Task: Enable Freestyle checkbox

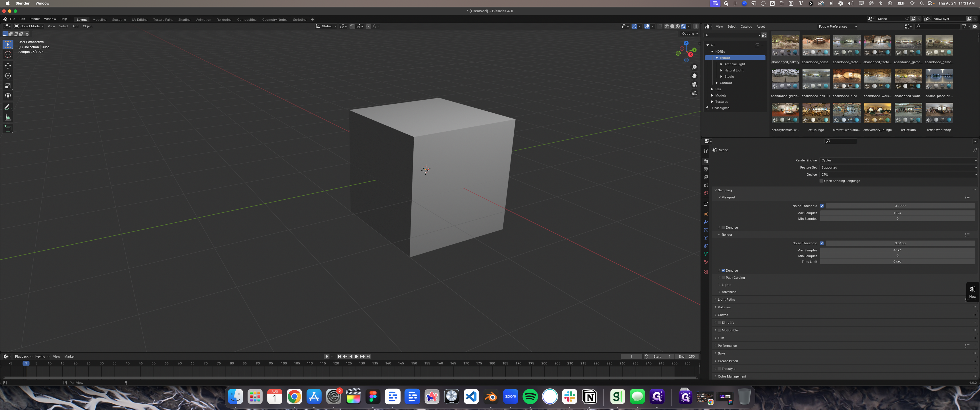Action: 719,368
